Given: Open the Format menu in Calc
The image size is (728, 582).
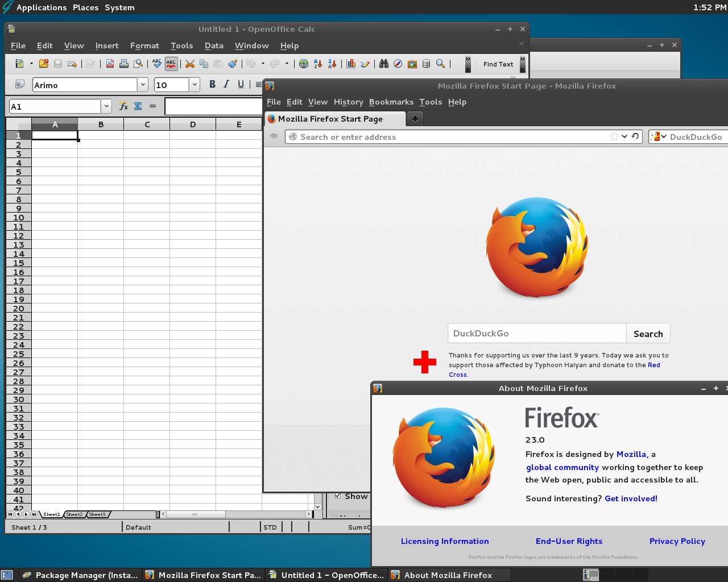Looking at the screenshot, I should (x=144, y=45).
